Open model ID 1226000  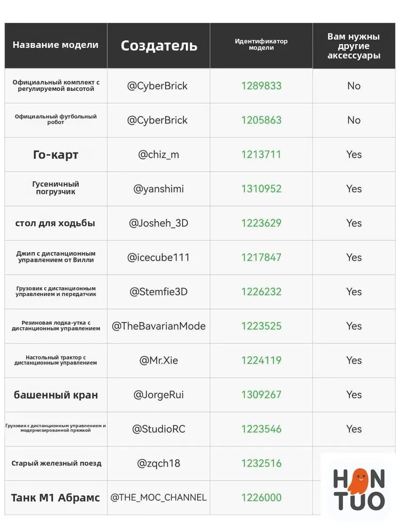pos(261,498)
